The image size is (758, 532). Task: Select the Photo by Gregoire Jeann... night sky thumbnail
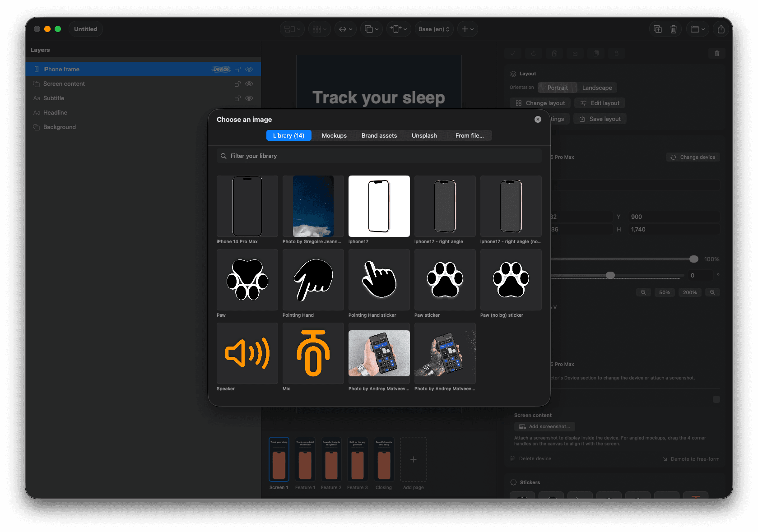(x=313, y=206)
